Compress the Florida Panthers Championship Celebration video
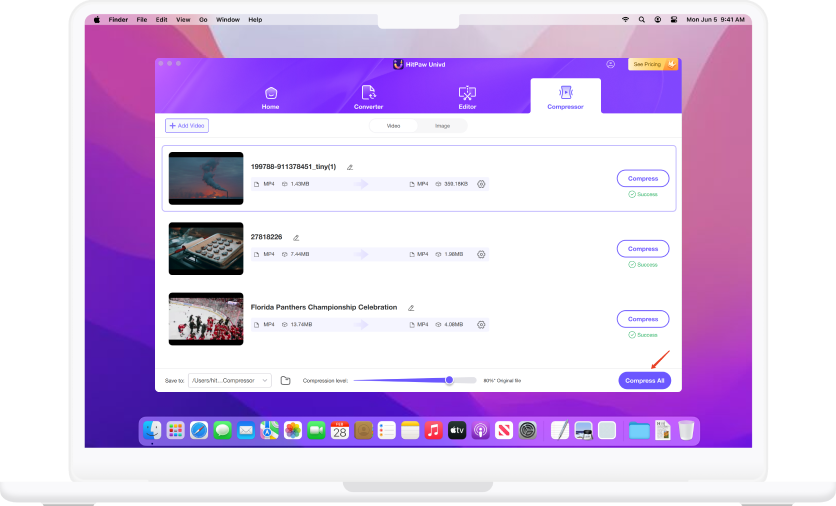Screen dimensions: 836x506 point(643,319)
